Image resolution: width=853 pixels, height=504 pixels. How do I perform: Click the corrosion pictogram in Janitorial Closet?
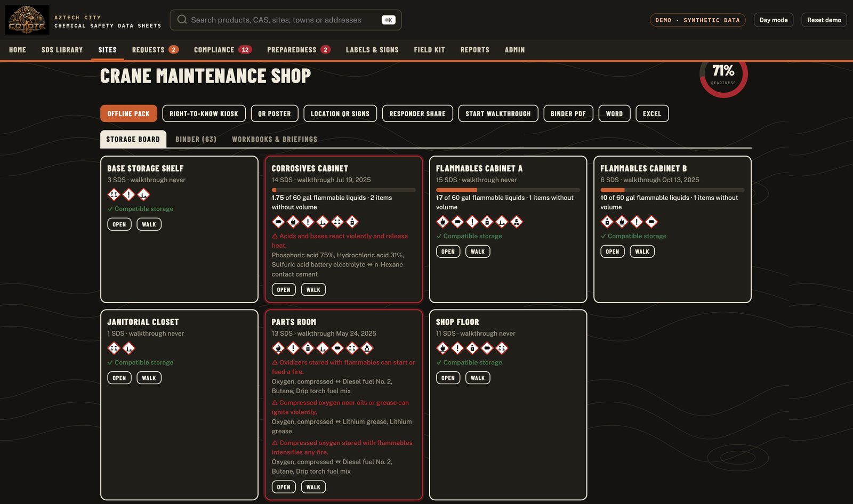tap(114, 348)
